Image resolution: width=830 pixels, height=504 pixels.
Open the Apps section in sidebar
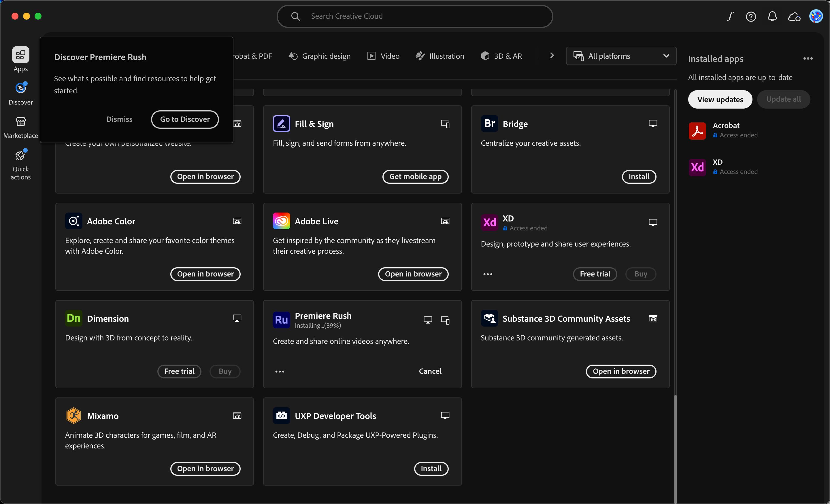(x=20, y=59)
